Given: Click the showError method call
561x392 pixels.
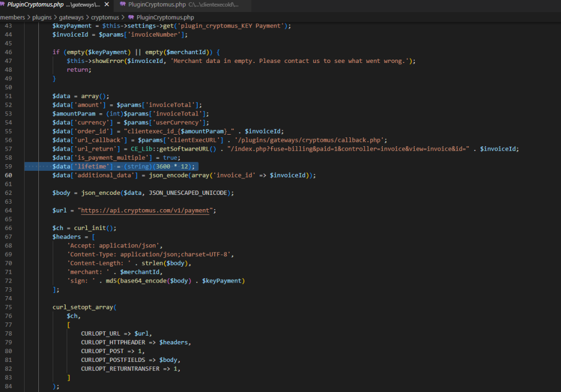Looking at the screenshot, I should pyautogui.click(x=108, y=61).
